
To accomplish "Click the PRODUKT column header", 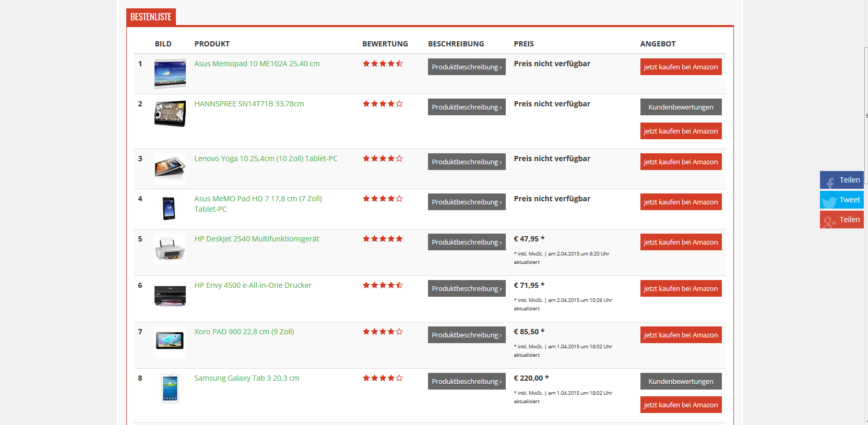I will [x=212, y=44].
